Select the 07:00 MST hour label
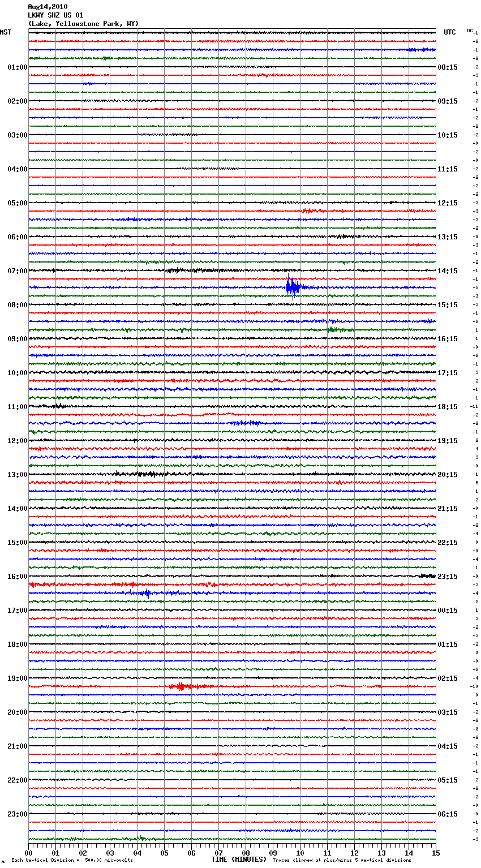Screen dimensions: 481x868 click(x=18, y=271)
